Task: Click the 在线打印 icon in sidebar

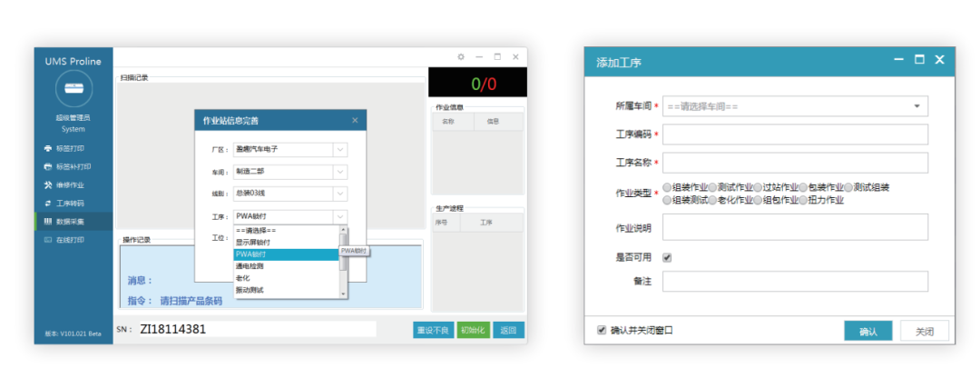Action: (48, 240)
